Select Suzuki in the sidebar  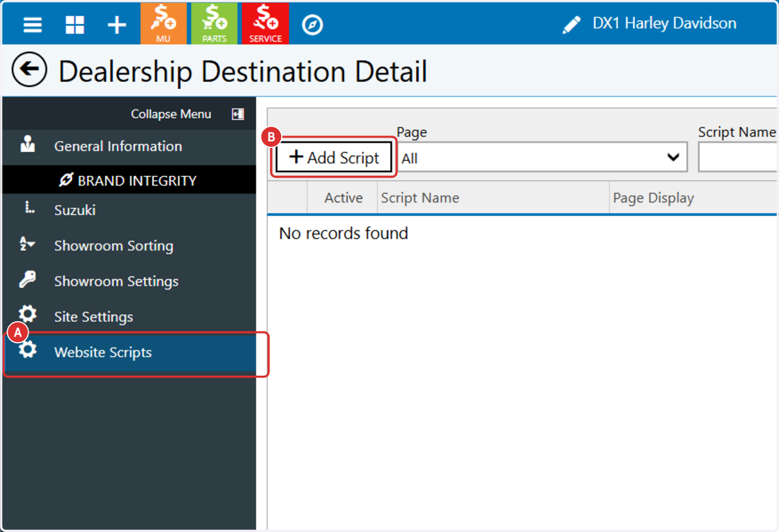click(x=129, y=210)
